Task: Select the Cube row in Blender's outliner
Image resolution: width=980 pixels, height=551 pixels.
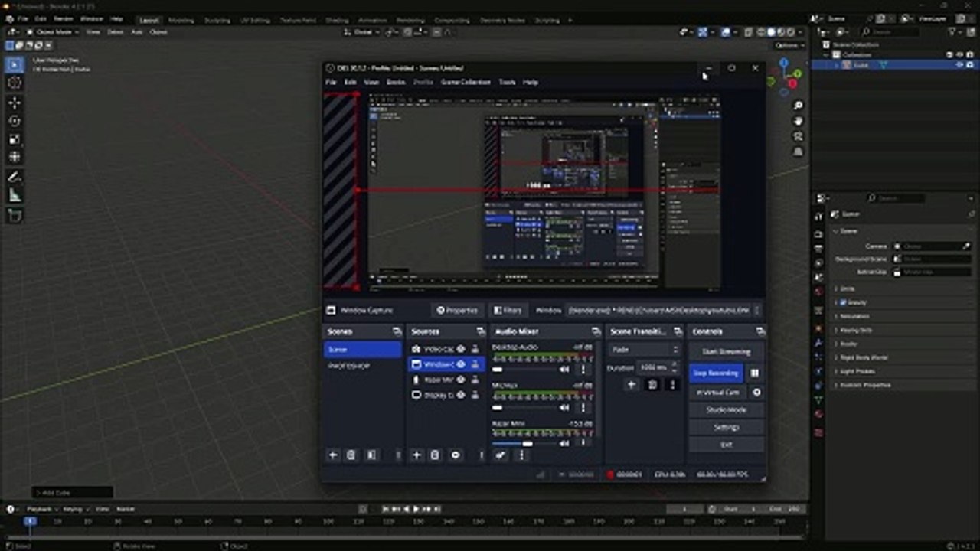Action: 894,65
